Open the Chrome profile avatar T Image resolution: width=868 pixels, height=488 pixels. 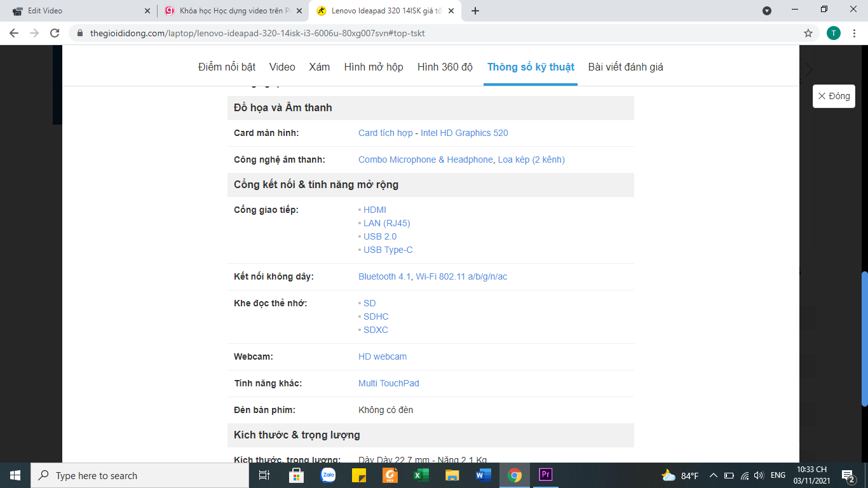point(833,33)
